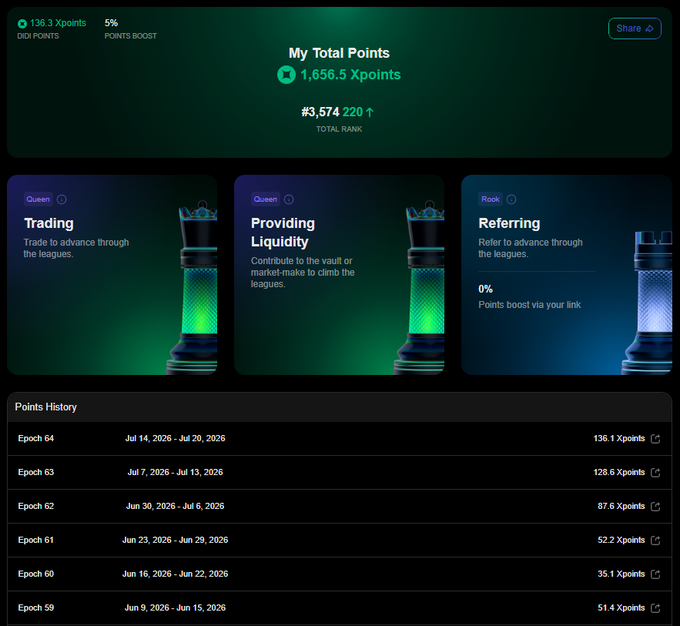The image size is (680, 626).
Task: Open Epoch 62 external link icon
Action: click(x=656, y=506)
